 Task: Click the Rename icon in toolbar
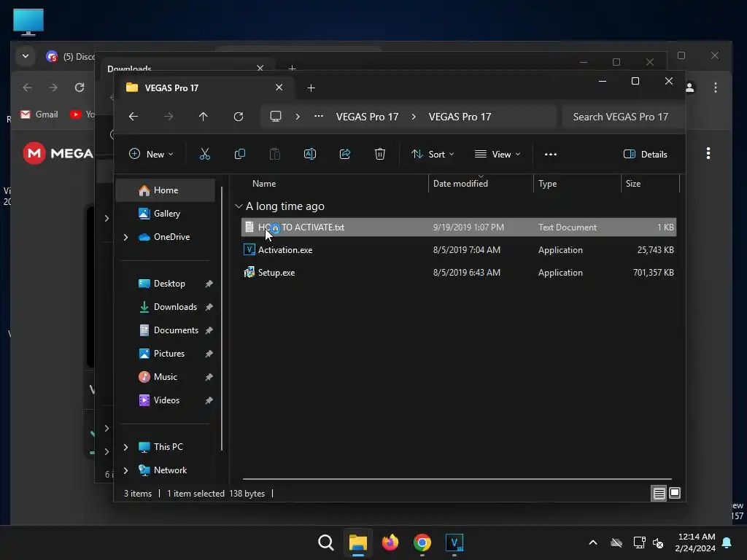(x=309, y=155)
